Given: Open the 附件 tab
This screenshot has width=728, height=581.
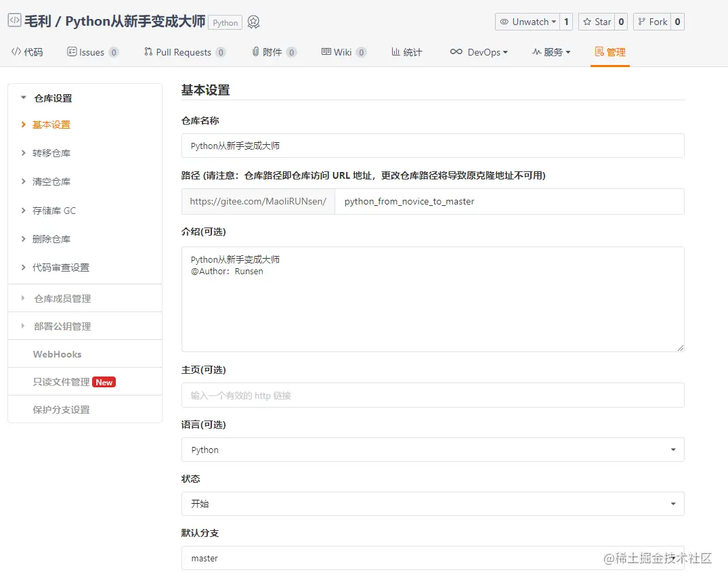Looking at the screenshot, I should pyautogui.click(x=274, y=52).
